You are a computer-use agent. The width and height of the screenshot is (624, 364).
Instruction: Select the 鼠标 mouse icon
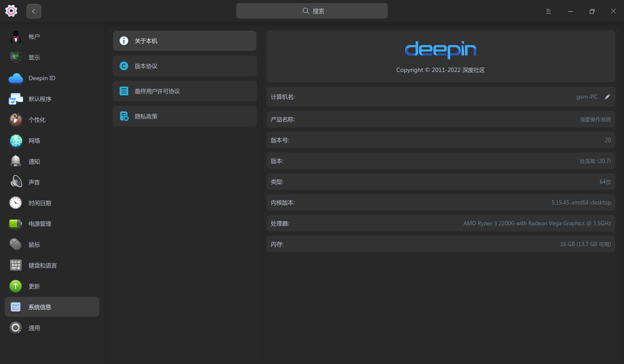16,244
